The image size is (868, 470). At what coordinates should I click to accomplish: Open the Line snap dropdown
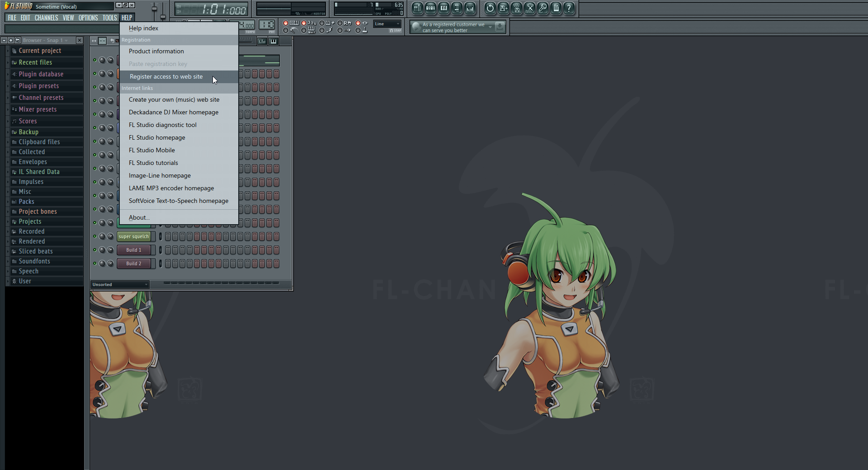click(x=387, y=24)
